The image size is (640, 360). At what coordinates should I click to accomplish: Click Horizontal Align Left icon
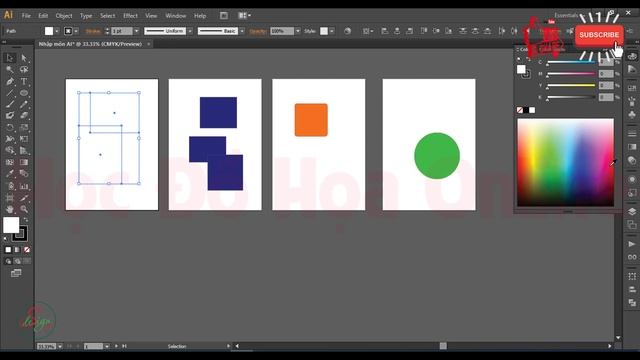(x=384, y=31)
